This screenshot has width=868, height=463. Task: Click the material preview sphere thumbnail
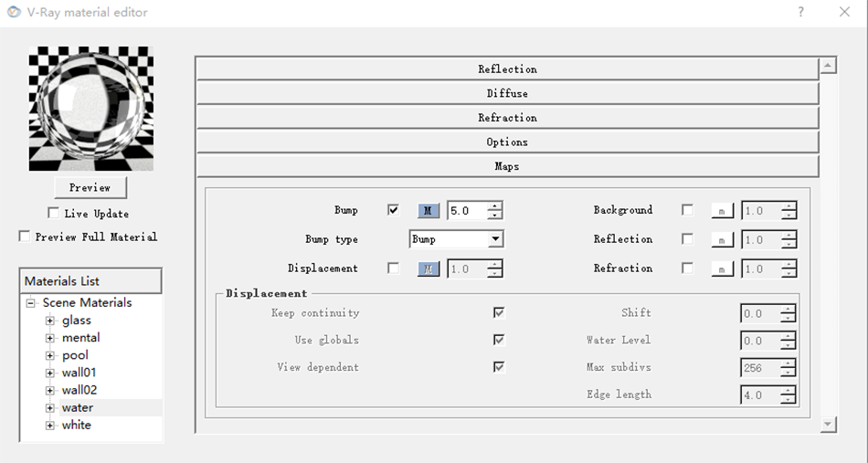(90, 109)
